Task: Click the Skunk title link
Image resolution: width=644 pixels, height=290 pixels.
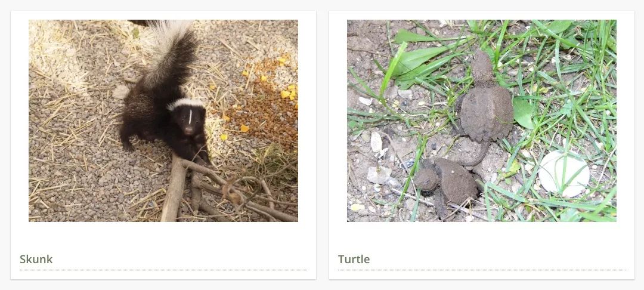Action: (36, 259)
